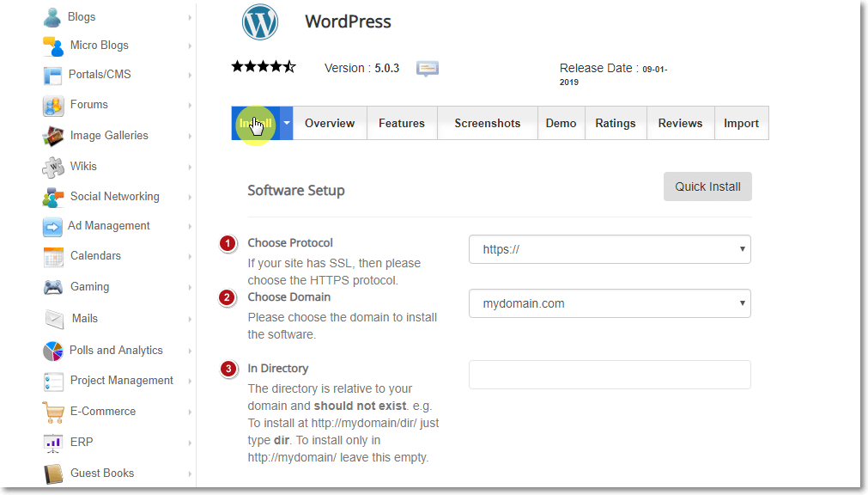Click the Calendars icon
Image resolution: width=868 pixels, height=495 pixels.
[x=52, y=255]
